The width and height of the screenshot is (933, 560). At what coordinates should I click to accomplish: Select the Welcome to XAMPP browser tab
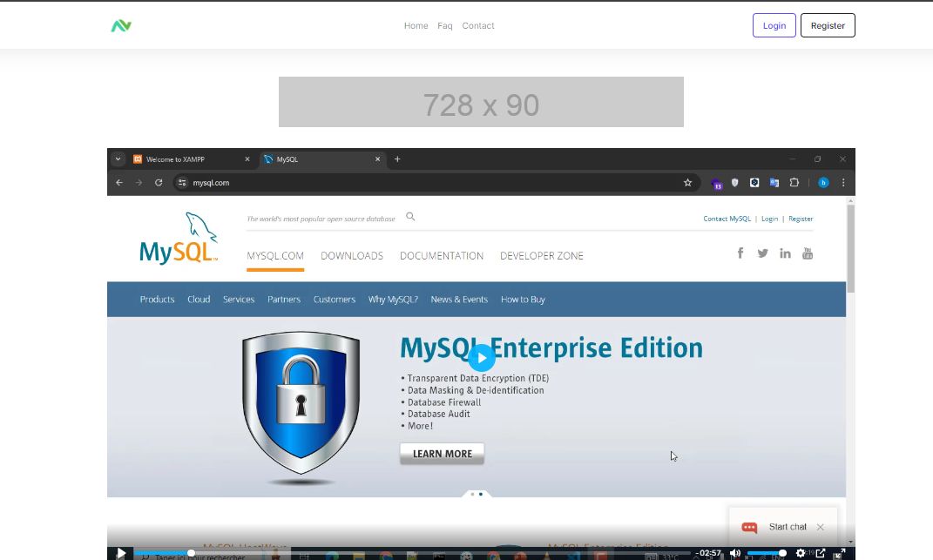[x=192, y=159]
